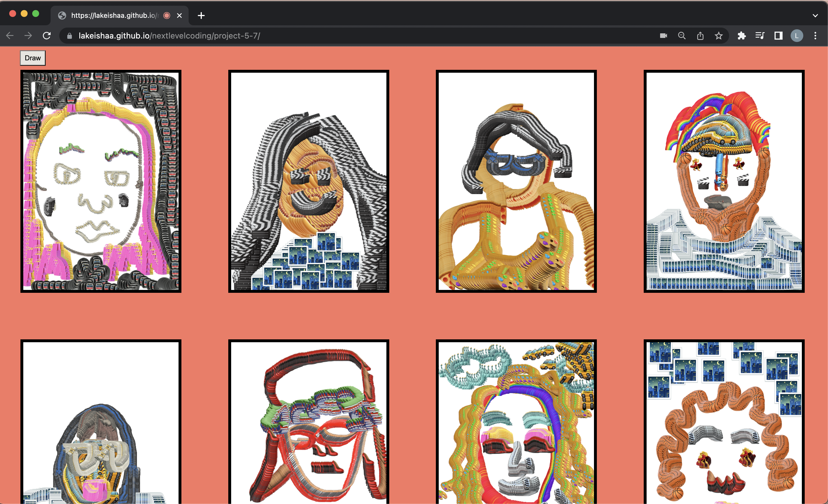Open the portrait with rainbow taxi hat
The height and width of the screenshot is (504, 828).
[724, 181]
